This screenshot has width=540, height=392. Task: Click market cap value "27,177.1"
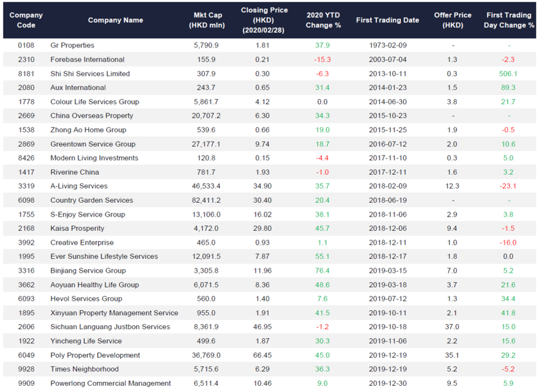(206, 144)
